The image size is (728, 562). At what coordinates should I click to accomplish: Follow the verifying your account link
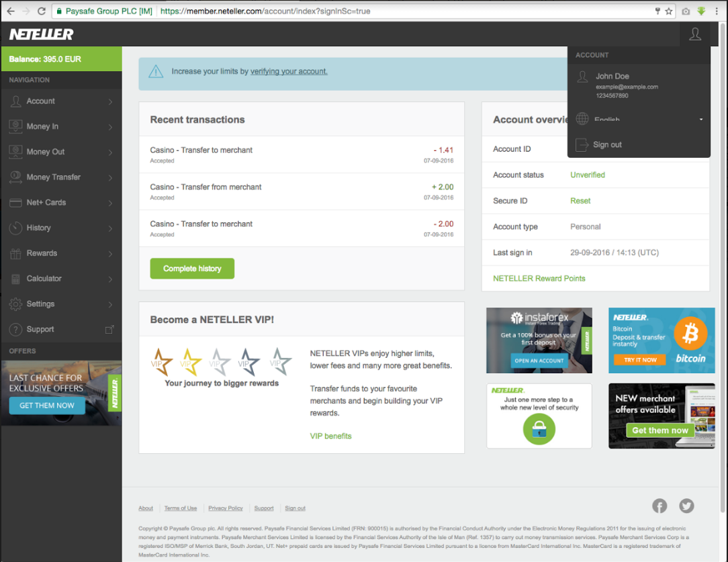[289, 71]
